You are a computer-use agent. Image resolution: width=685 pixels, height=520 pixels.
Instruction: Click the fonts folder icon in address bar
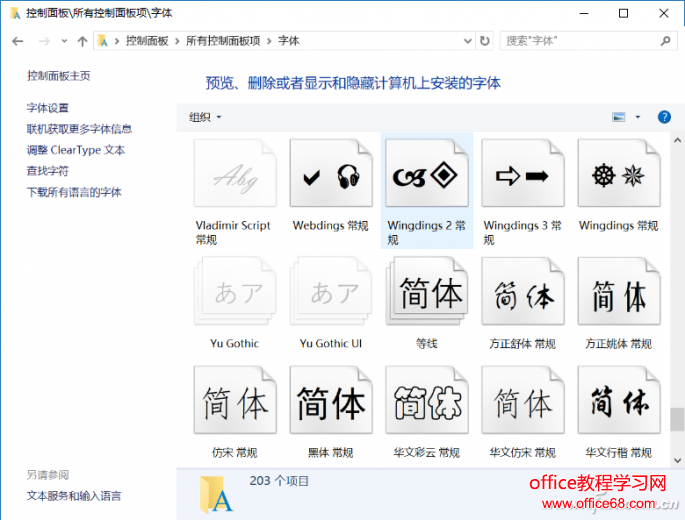click(103, 41)
